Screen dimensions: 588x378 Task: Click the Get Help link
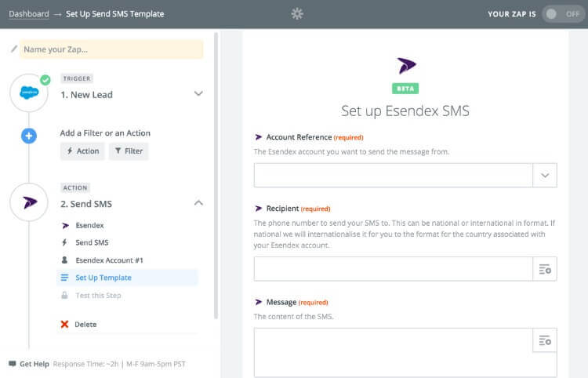(x=34, y=364)
